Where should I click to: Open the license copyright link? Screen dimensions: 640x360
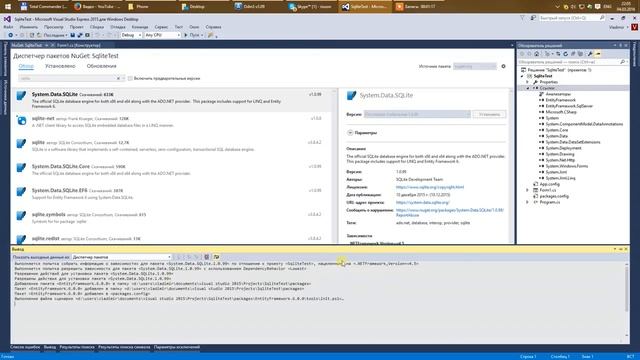(x=430, y=187)
